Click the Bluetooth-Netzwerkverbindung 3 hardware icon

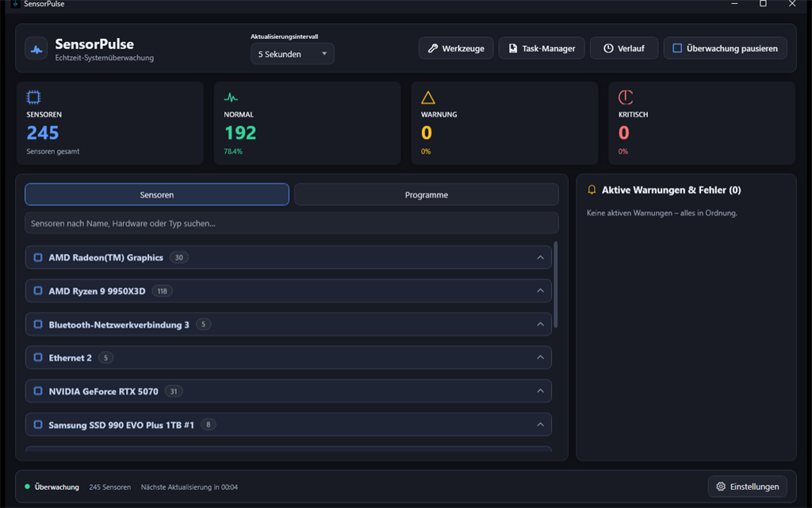point(38,325)
